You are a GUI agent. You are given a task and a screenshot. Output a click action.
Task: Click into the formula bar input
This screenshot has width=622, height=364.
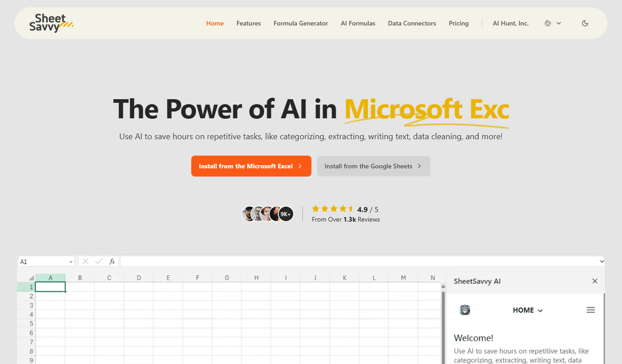point(360,261)
